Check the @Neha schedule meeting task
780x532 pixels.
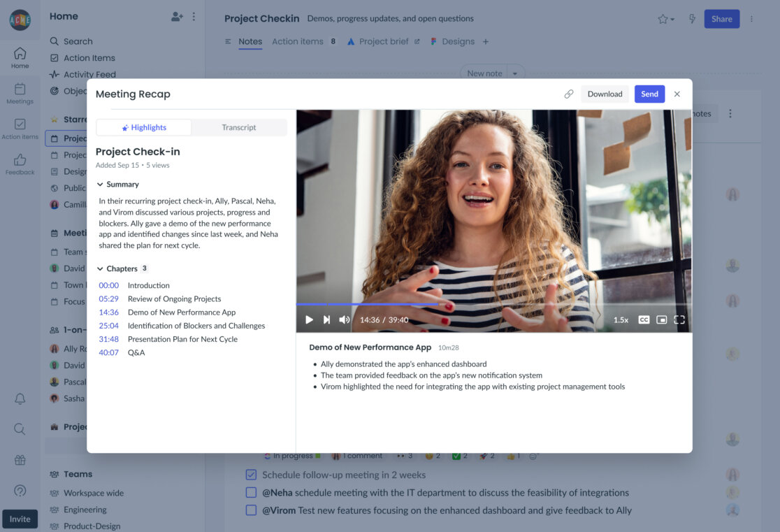(251, 493)
